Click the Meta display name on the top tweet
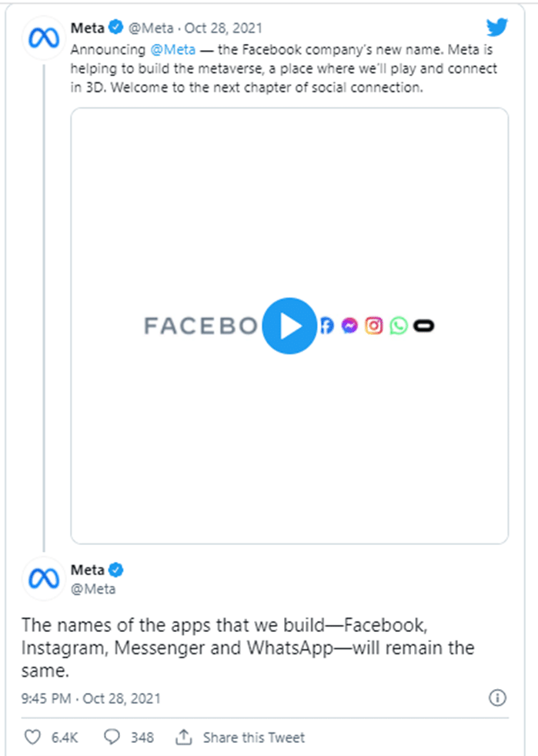538x756 pixels. coord(87,28)
